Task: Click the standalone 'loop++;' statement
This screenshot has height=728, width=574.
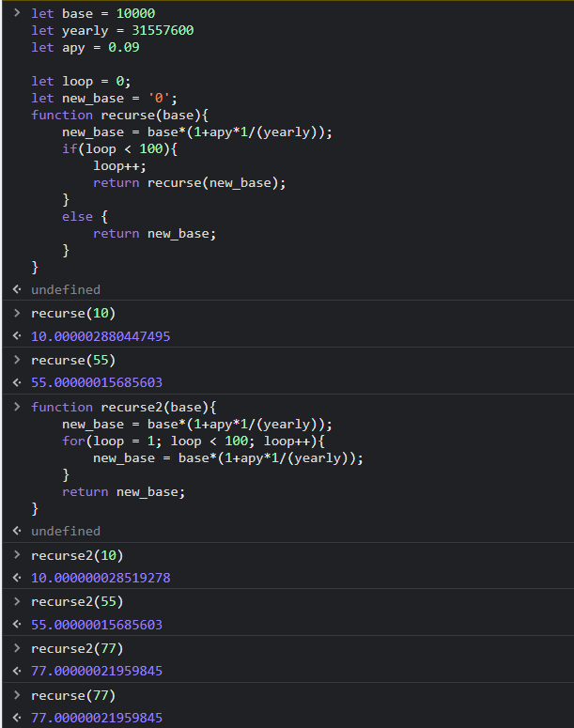Action: [x=120, y=166]
